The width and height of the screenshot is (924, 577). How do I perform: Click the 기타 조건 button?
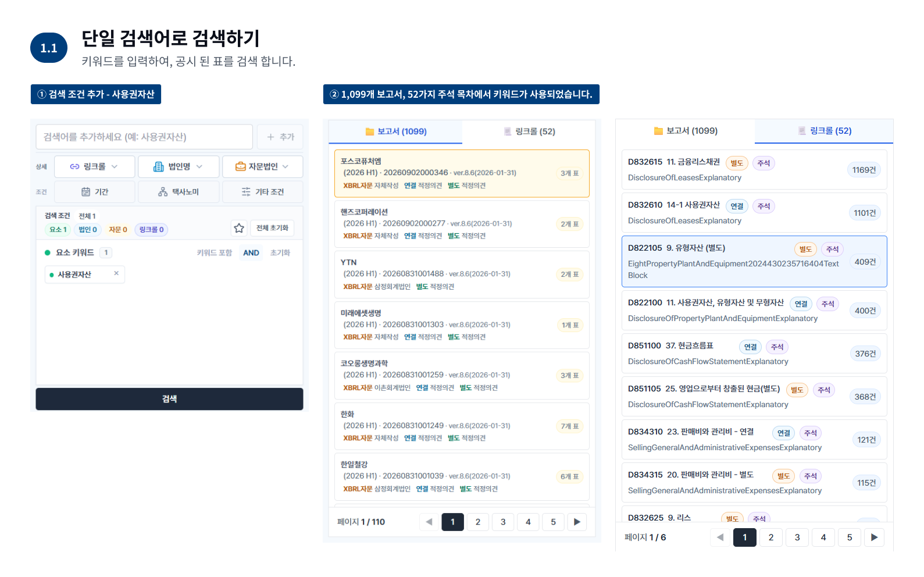click(x=262, y=191)
